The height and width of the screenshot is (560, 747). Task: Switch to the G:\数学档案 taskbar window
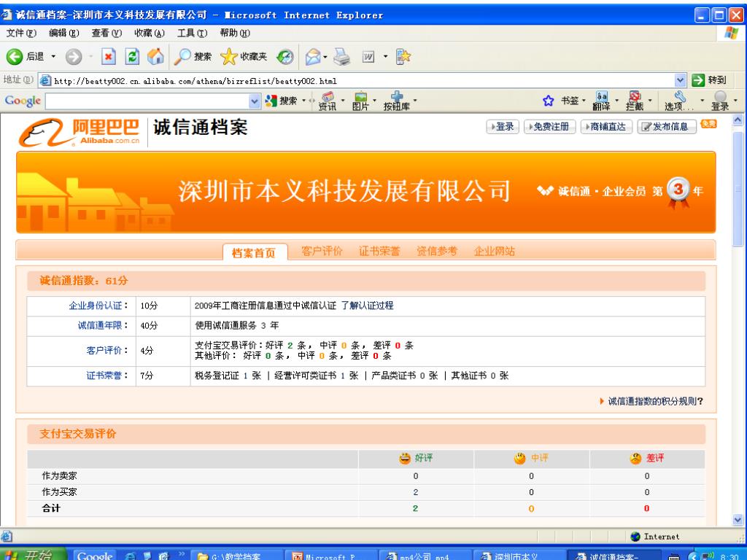coord(235,555)
